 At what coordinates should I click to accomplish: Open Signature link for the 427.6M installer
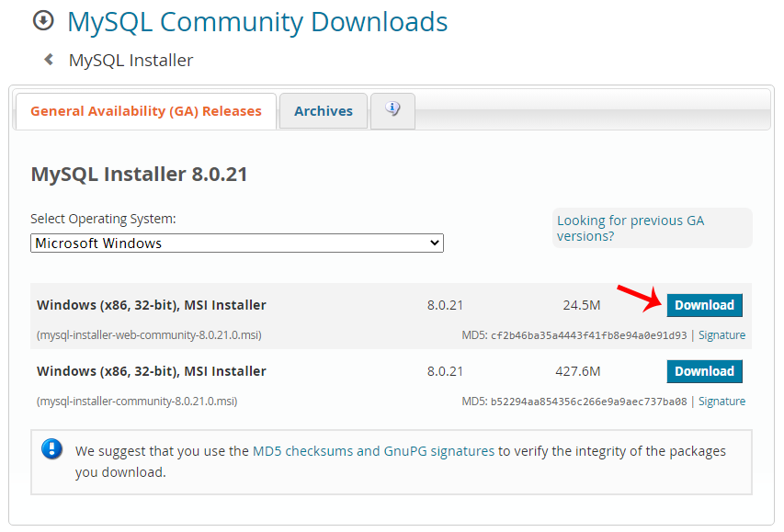[722, 401]
